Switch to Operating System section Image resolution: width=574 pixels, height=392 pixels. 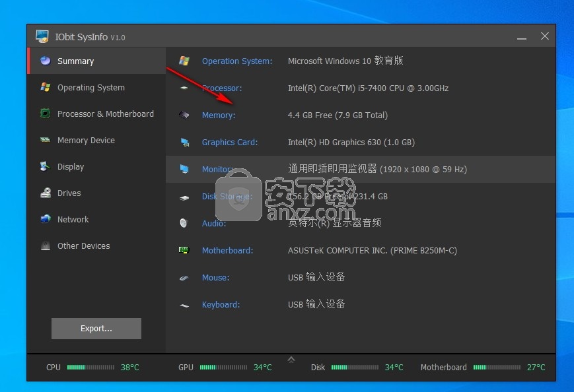coord(97,87)
